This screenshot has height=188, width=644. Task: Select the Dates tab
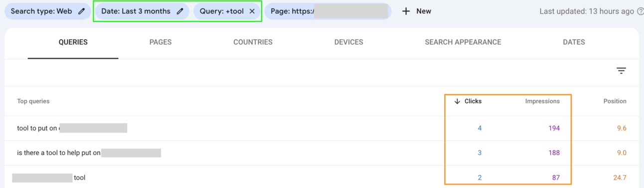[x=574, y=42]
